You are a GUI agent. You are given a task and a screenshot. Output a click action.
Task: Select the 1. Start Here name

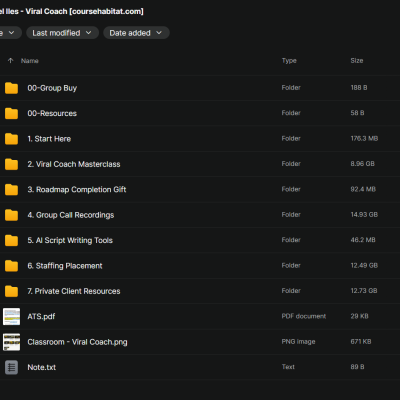[49, 139]
